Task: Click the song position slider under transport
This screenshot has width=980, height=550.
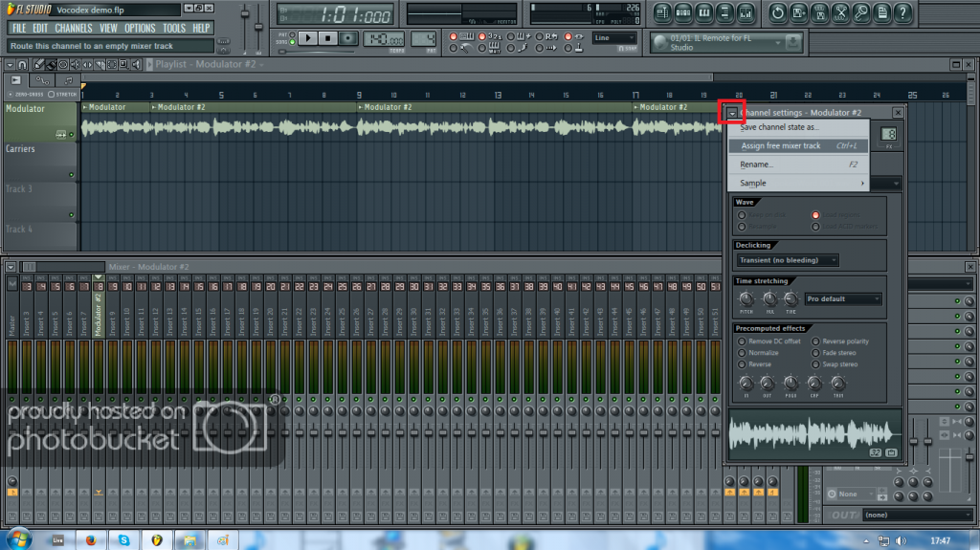Action: [x=318, y=52]
